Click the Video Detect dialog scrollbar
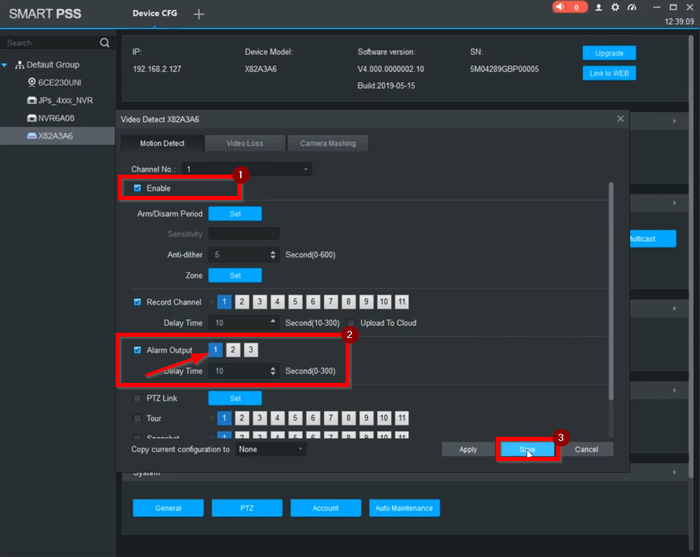This screenshot has width=700, height=557. tap(611, 291)
